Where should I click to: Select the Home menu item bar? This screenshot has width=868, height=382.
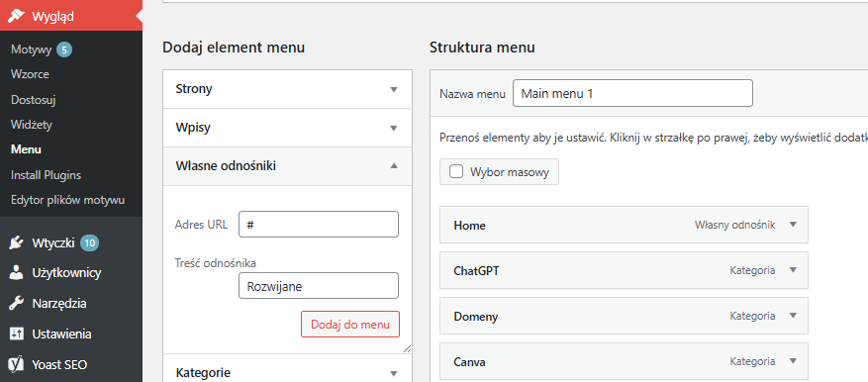point(624,225)
